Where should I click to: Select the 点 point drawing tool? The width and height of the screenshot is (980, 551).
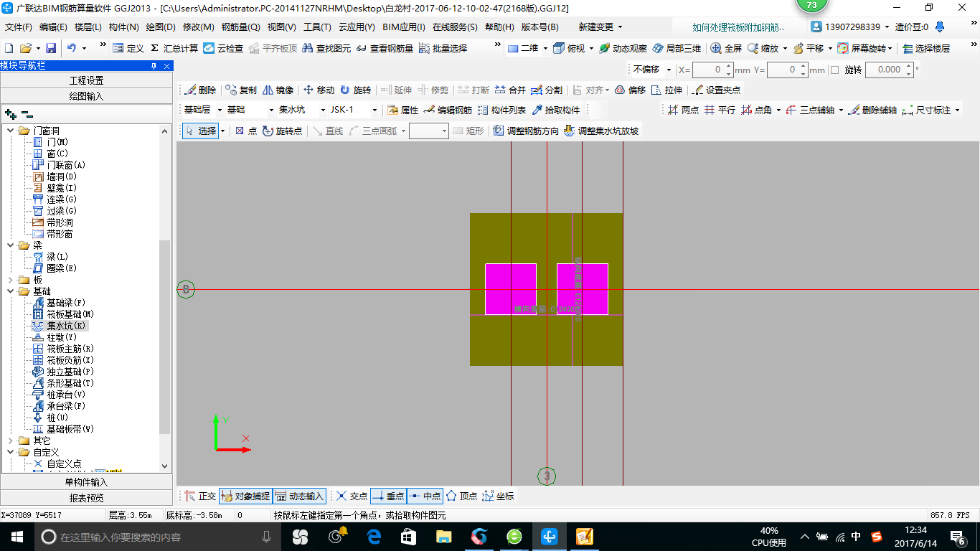(246, 131)
